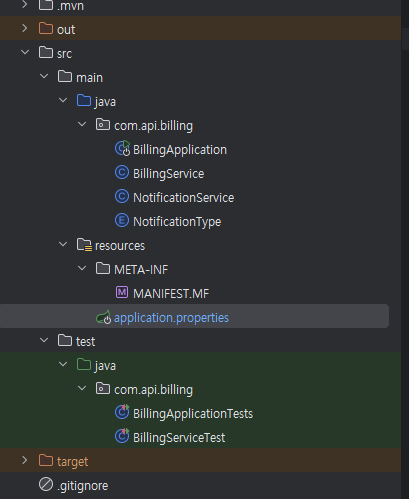Collapse test com.api.billing package chevron
Image resolution: width=409 pixels, height=499 pixels.
point(82,388)
